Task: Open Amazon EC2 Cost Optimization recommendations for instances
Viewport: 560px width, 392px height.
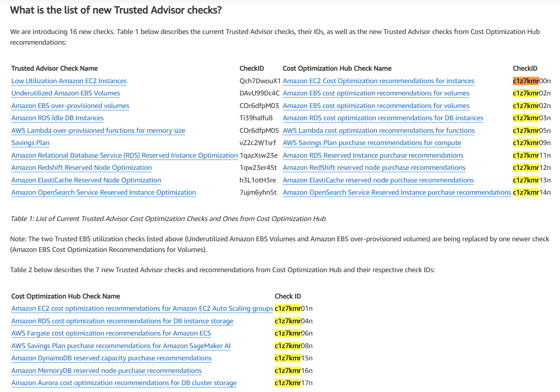Action: [379, 81]
